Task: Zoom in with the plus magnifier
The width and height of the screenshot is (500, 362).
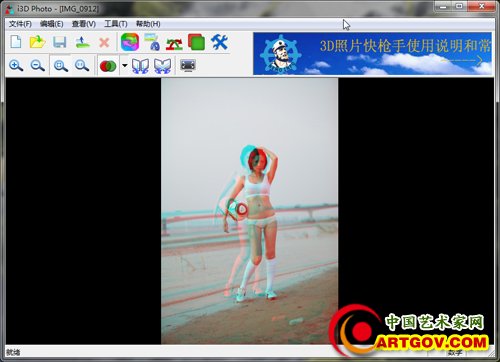Action: click(16, 65)
